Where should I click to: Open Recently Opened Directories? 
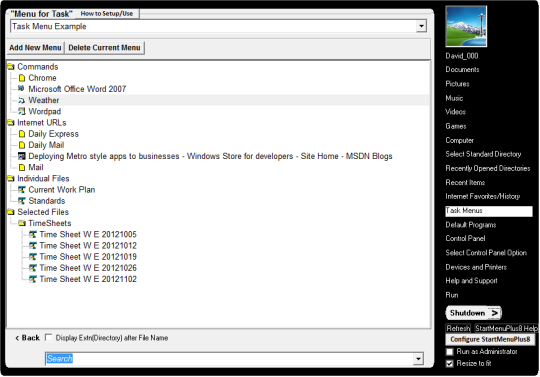click(488, 168)
